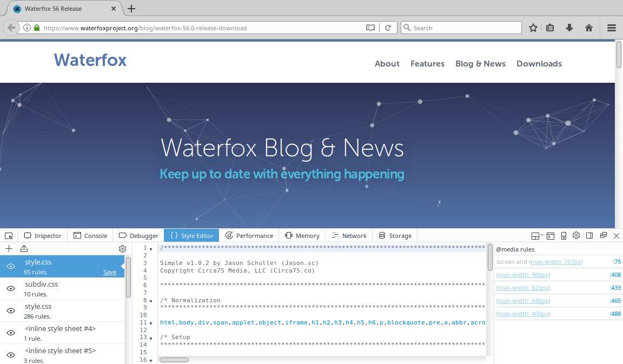Save the selected style.css sheet
Screen dimensions: 623x364
click(x=110, y=272)
